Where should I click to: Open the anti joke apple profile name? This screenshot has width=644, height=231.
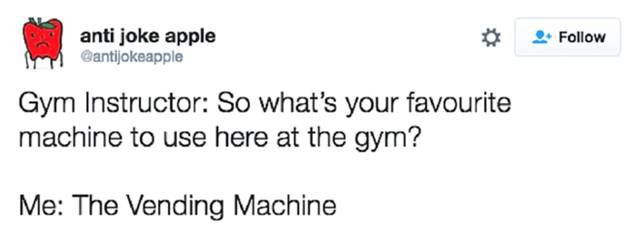click(147, 36)
